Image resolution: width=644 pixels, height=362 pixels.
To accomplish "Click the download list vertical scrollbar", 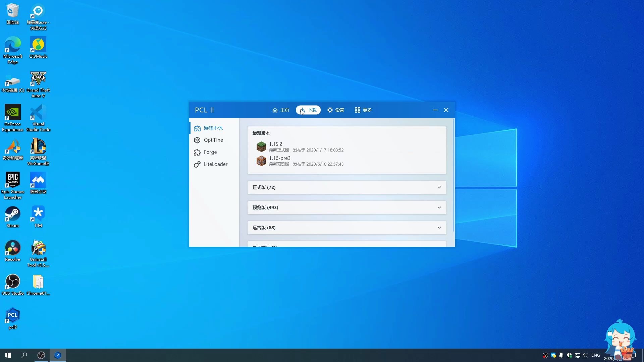I will click(453, 174).
